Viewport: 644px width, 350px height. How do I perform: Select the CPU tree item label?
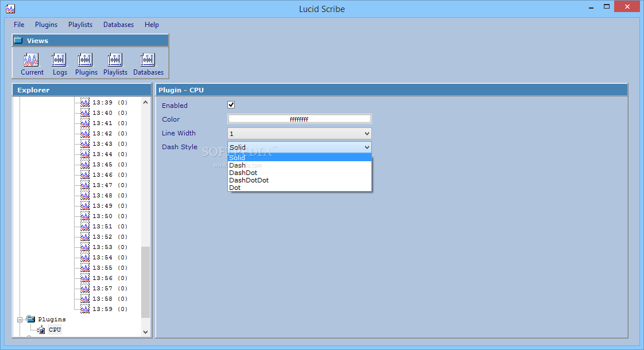tap(55, 330)
